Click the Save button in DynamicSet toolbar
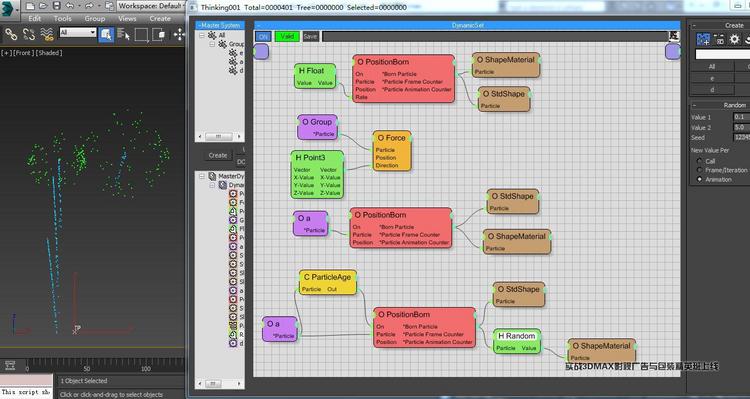Viewport: 750px width, 399px height. click(310, 36)
